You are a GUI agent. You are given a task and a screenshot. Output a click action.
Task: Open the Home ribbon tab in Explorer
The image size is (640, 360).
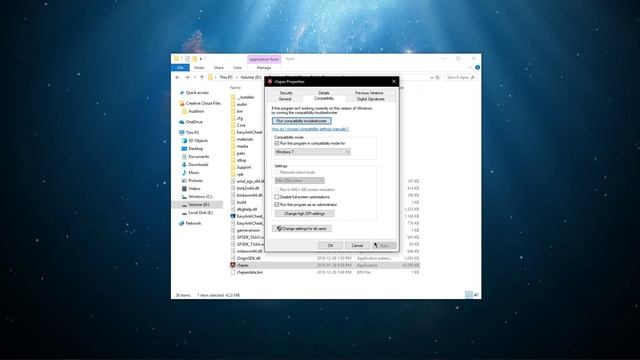tap(199, 68)
